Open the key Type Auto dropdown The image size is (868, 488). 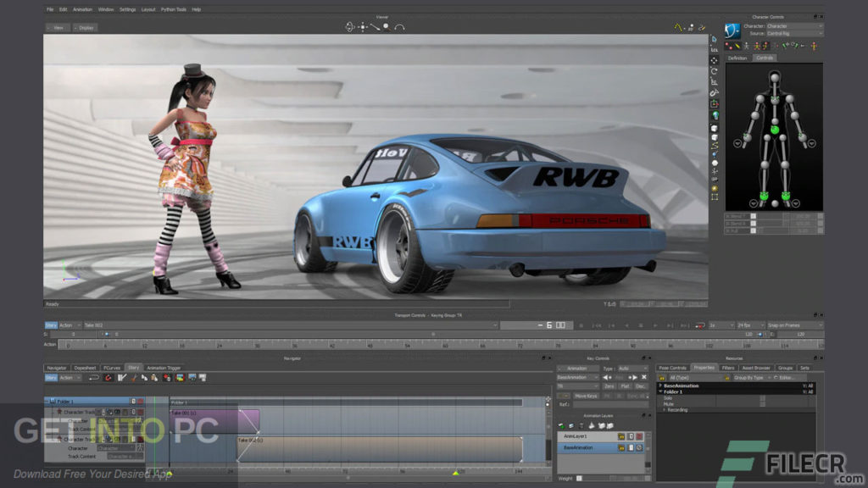click(x=633, y=369)
